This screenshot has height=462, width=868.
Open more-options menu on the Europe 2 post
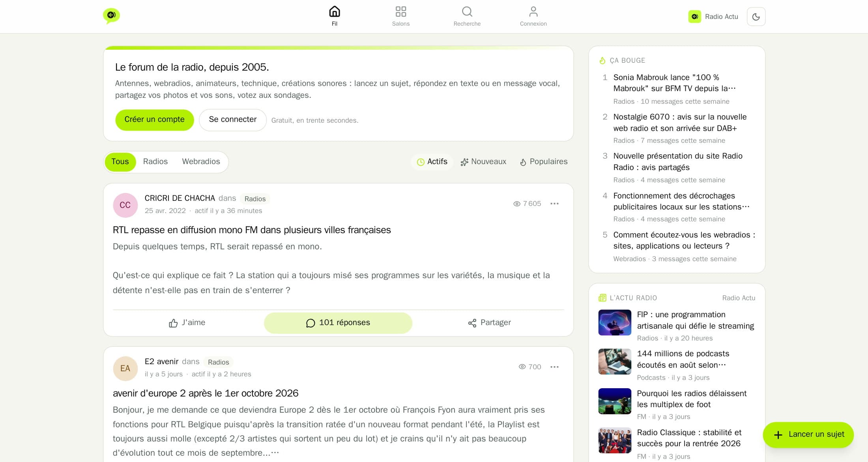click(554, 367)
